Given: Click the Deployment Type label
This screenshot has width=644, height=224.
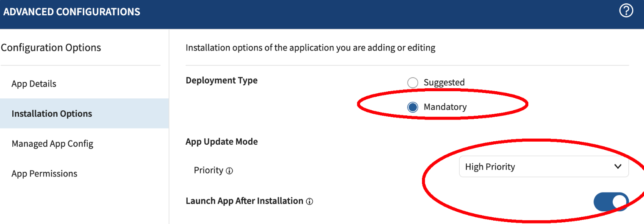Looking at the screenshot, I should (x=222, y=80).
